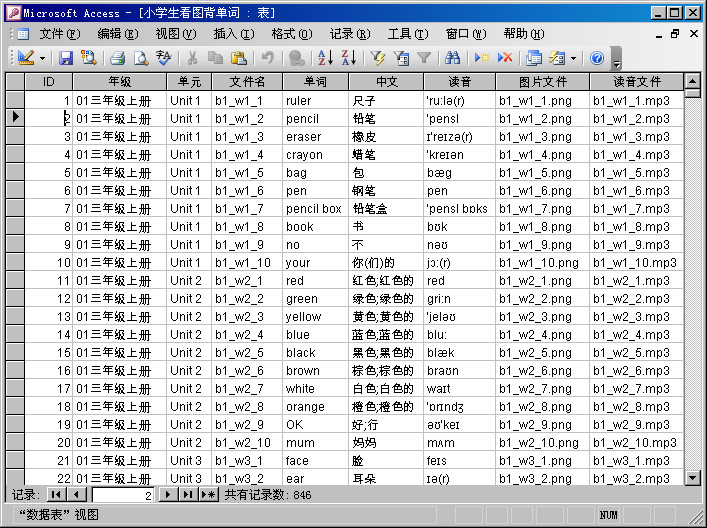Click the scrollbar down arrow

click(692, 477)
